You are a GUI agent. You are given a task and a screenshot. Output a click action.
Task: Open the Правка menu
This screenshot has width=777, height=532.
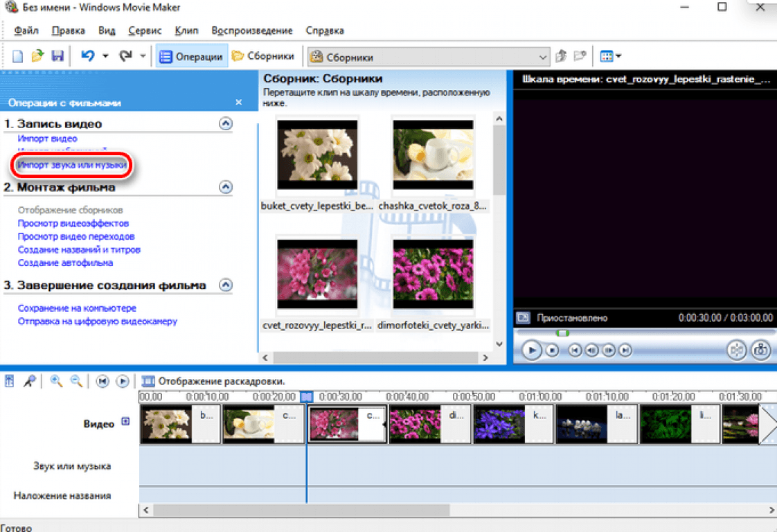coord(69,30)
